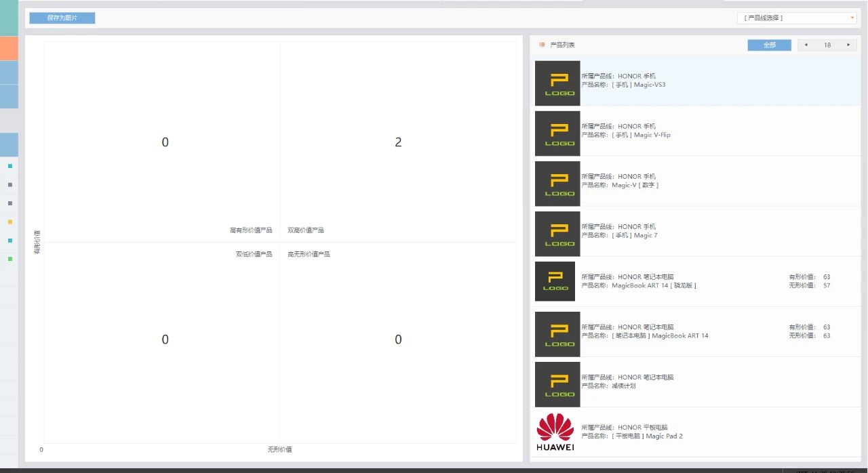The image size is (868, 473).
Task: Click the orange block in left sidebar
Action: (x=9, y=49)
